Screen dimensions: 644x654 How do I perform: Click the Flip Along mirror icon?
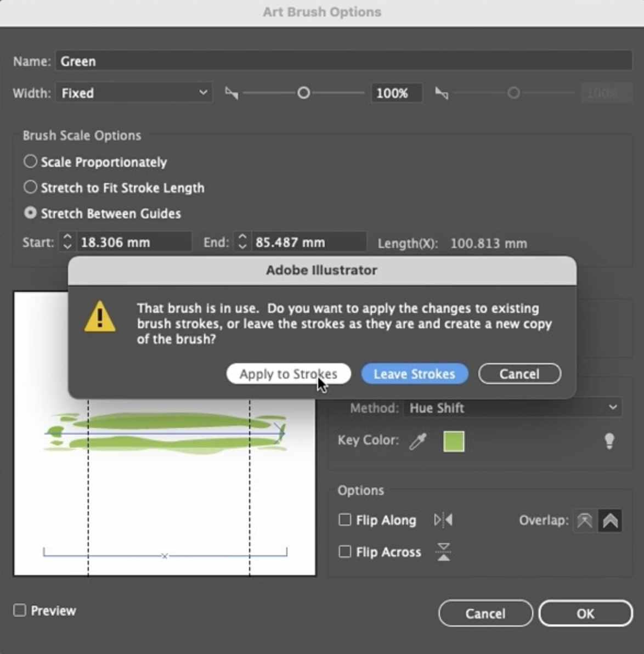click(x=443, y=520)
